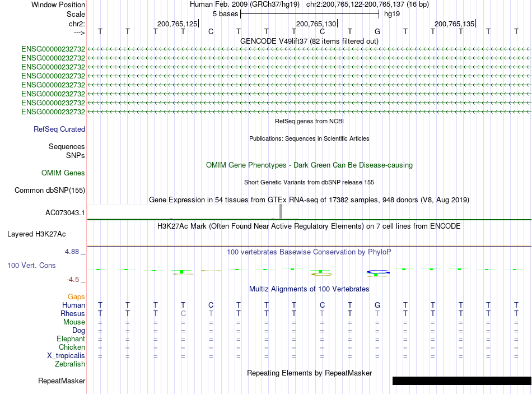This screenshot has height=394, width=532.
Task: Click the 200,765,135 ruler position marker
Action: pyautogui.click(x=455, y=24)
